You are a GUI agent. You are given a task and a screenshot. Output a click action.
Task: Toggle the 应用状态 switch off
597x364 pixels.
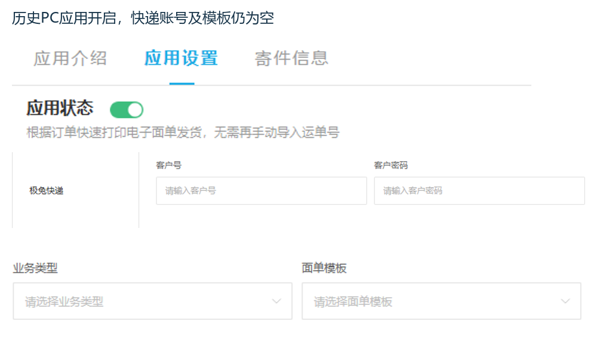pos(127,110)
